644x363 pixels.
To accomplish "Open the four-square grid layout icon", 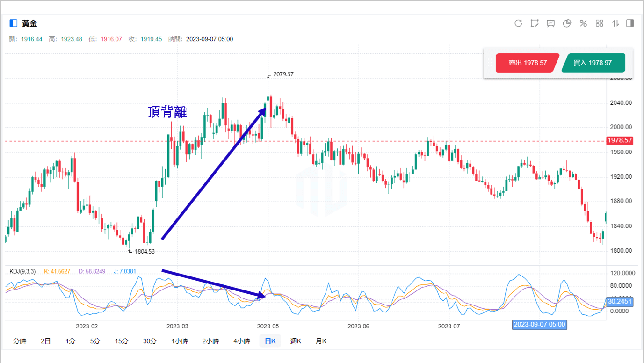I will point(600,23).
